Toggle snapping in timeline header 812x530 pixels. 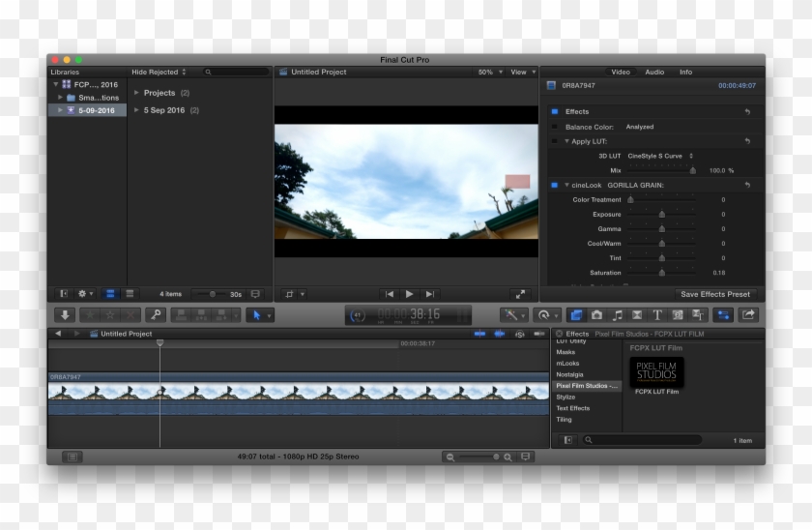539,334
